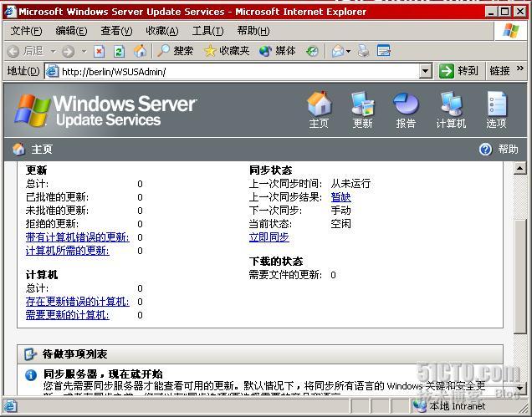Stop page loading with red X icon
Viewport: 532px width, 417px height.
click(99, 52)
